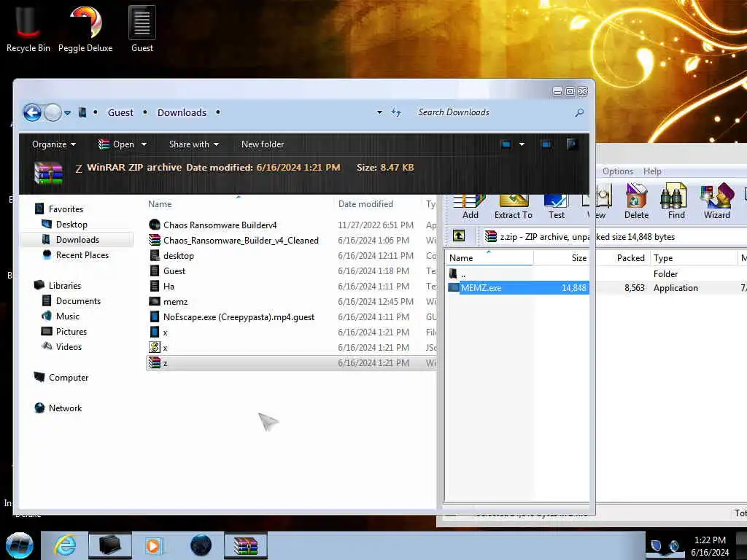The image size is (747, 560).
Task: Select Chaos Ransomware Builderv4 file
Action: (220, 225)
